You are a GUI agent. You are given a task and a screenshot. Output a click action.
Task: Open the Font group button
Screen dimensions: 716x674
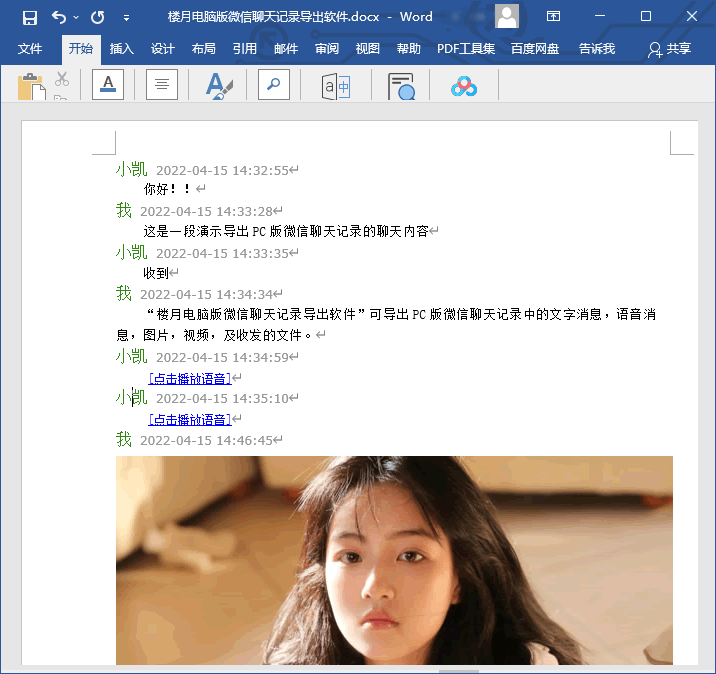point(108,84)
